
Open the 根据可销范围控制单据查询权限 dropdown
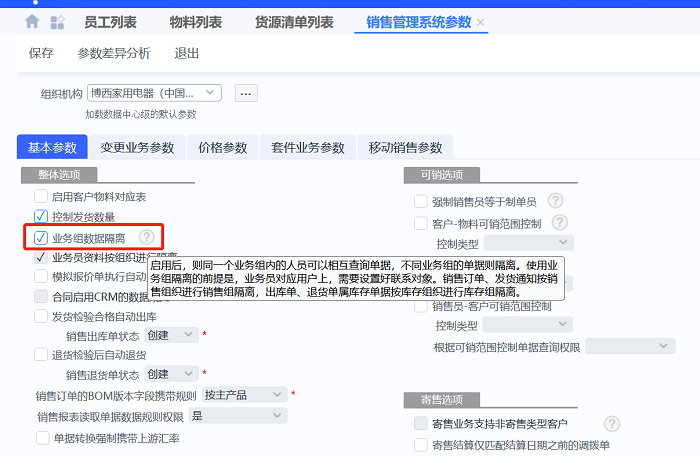click(x=663, y=346)
